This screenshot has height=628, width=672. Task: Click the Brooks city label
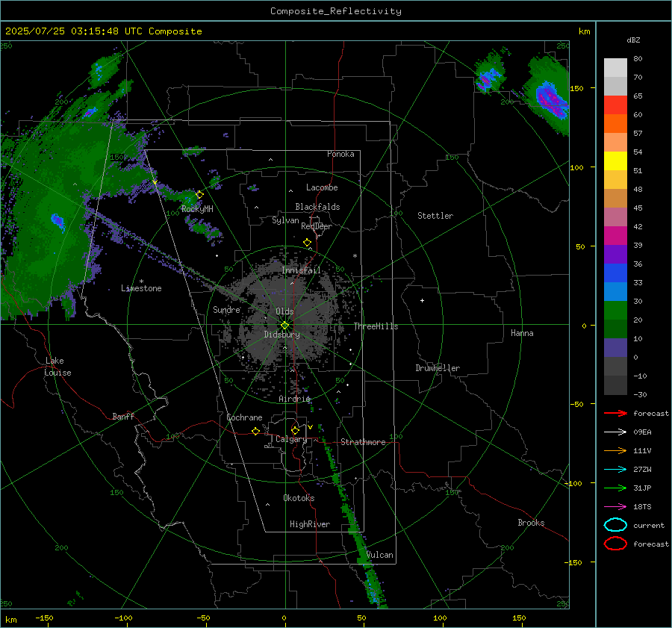[x=531, y=523]
